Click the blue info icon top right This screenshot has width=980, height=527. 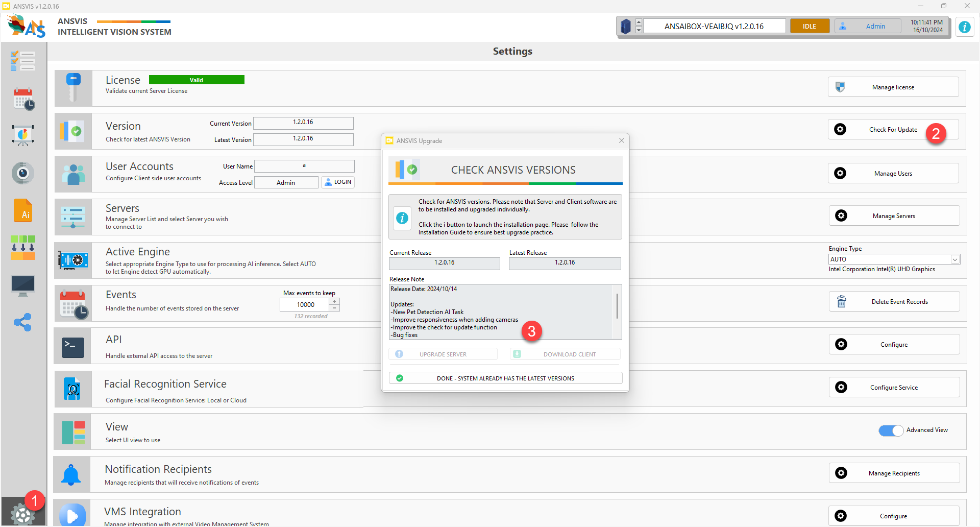[x=964, y=27]
